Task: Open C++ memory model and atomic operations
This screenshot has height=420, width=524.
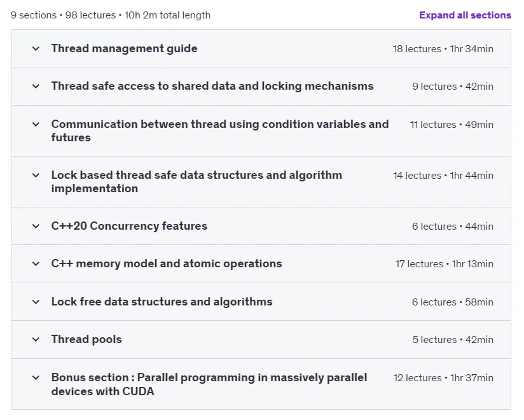Action: click(x=167, y=264)
